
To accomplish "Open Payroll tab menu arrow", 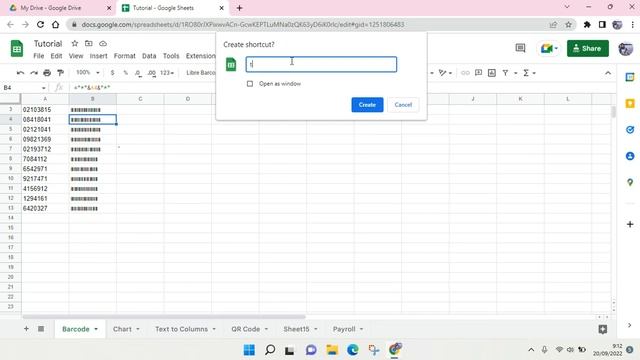I will pos(361,329).
